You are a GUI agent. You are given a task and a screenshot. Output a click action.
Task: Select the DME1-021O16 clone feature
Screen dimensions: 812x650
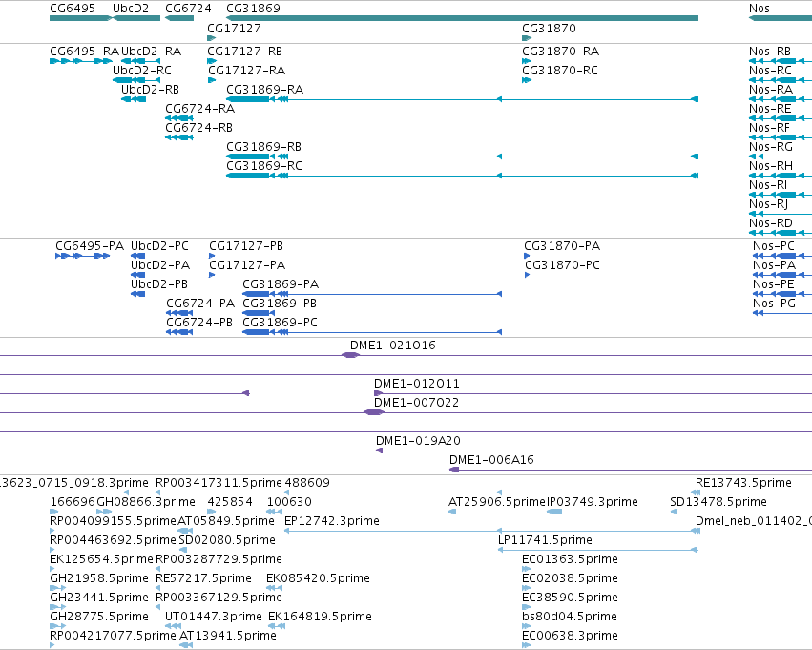tap(350, 355)
